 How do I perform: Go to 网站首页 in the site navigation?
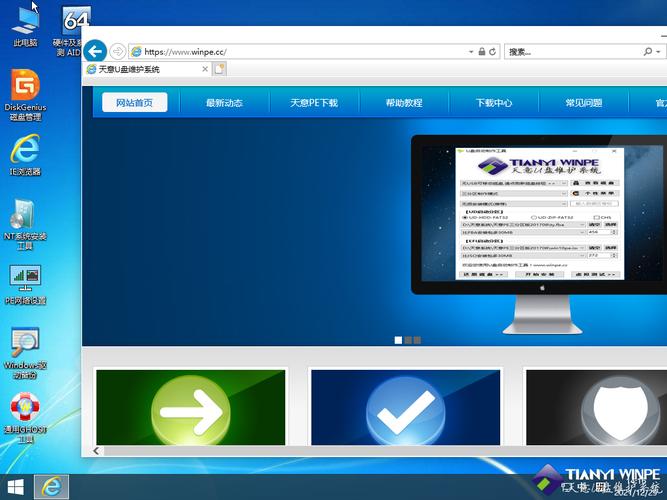pyautogui.click(x=134, y=103)
